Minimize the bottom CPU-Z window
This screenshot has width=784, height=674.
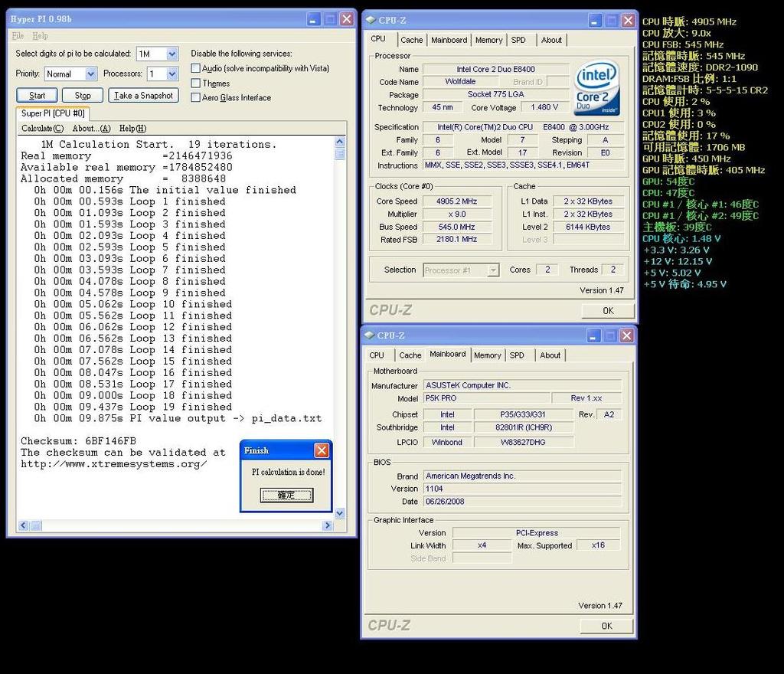(x=593, y=335)
